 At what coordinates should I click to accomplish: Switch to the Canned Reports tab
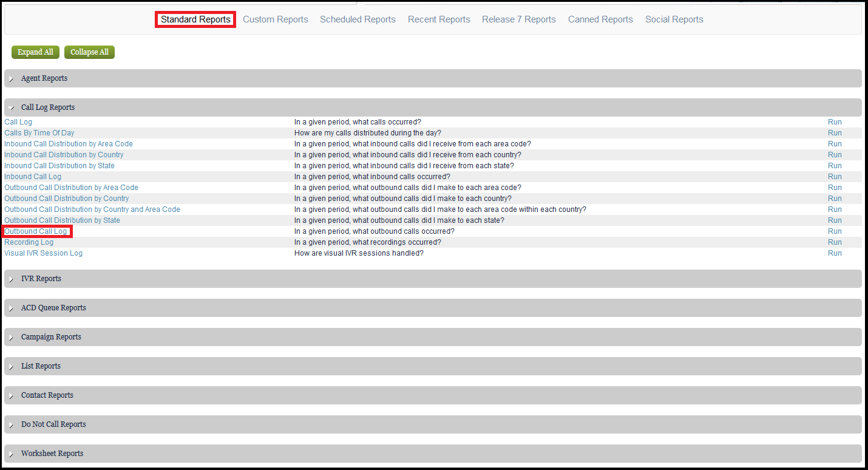coord(600,19)
